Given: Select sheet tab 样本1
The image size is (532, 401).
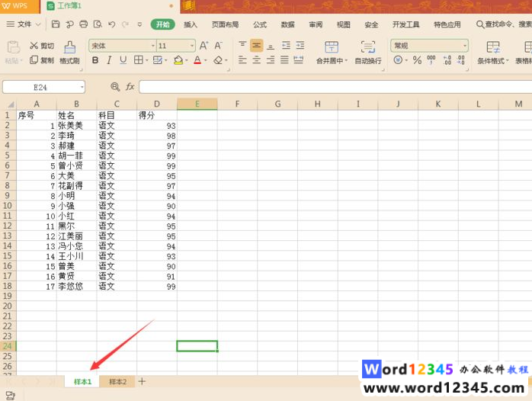Looking at the screenshot, I should (x=82, y=382).
